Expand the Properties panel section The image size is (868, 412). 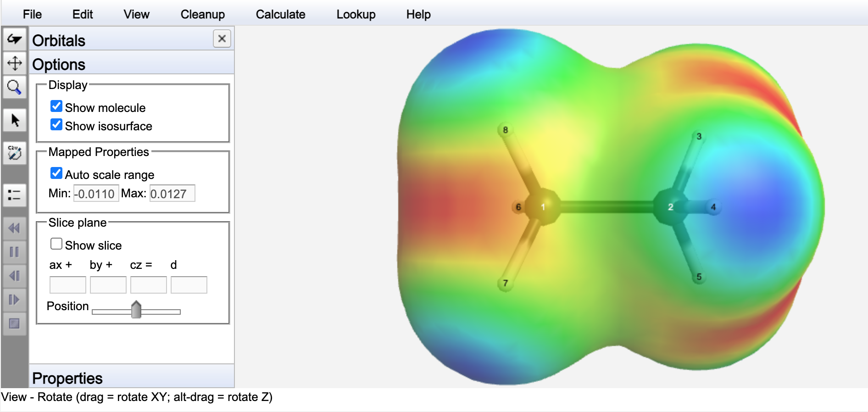click(x=67, y=378)
